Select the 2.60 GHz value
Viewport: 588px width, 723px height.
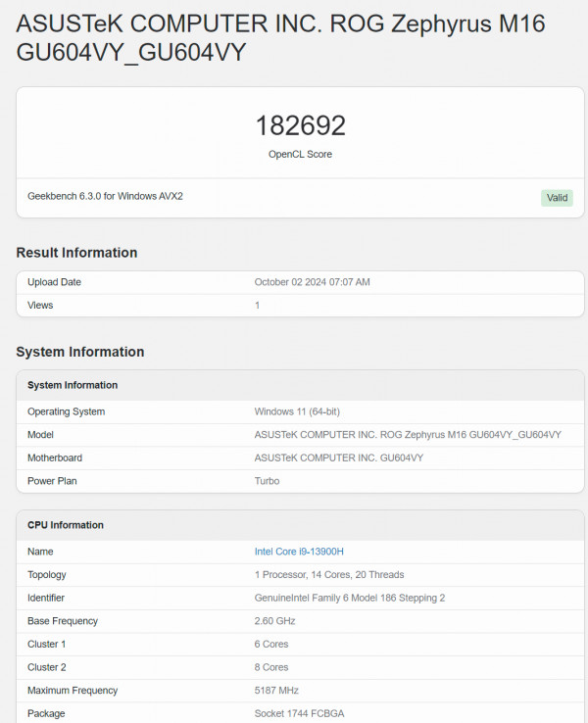pos(274,621)
